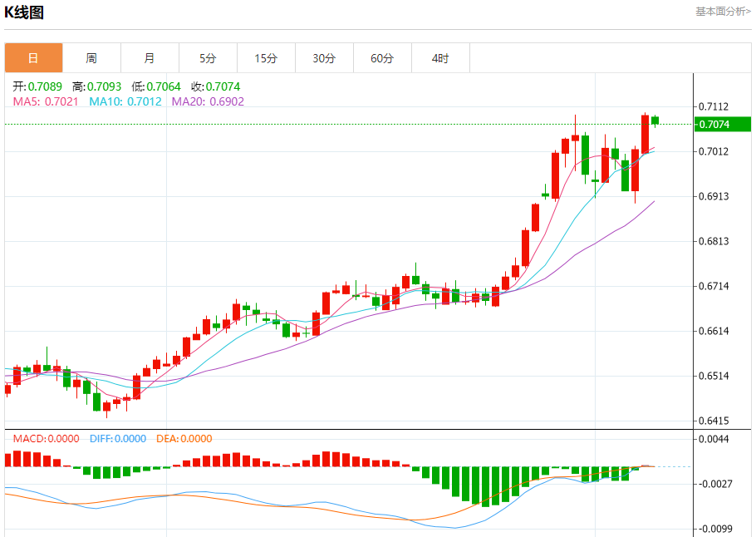Click the 高:0.7093 high price value
Viewport: 756px width, 537px height.
[97, 86]
